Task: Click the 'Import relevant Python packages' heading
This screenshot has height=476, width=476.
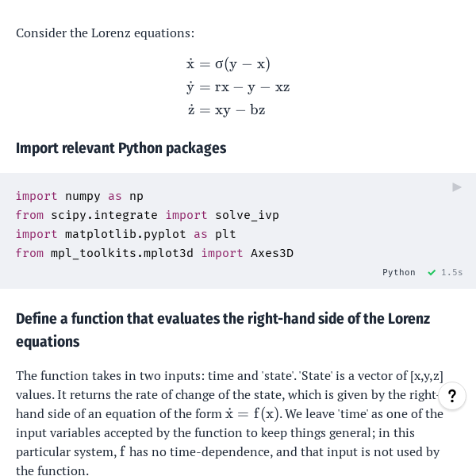Action: click(121, 148)
